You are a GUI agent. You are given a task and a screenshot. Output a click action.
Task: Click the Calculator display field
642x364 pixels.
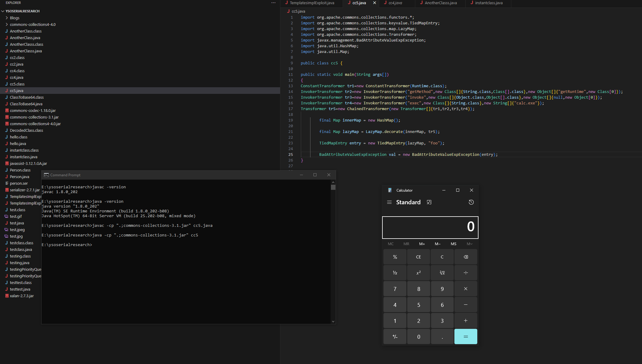point(430,227)
